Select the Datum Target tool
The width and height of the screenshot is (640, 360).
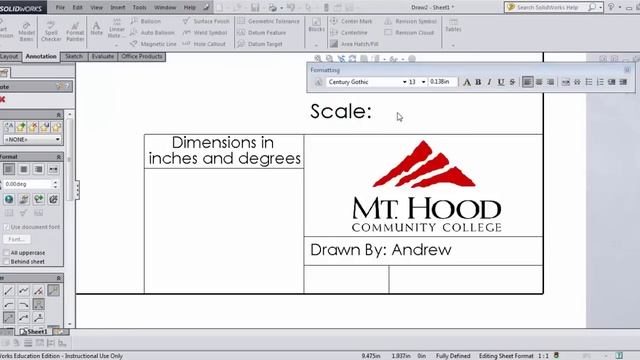[x=260, y=44]
